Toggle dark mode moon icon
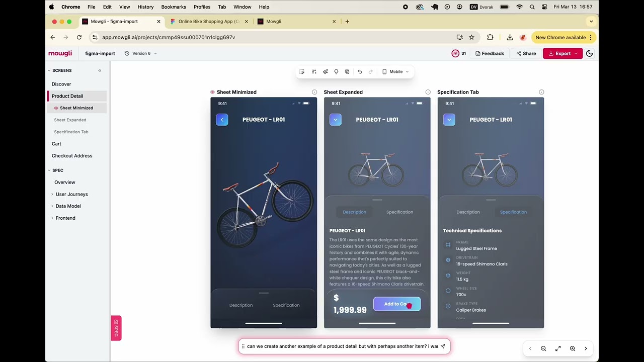 pos(590,53)
